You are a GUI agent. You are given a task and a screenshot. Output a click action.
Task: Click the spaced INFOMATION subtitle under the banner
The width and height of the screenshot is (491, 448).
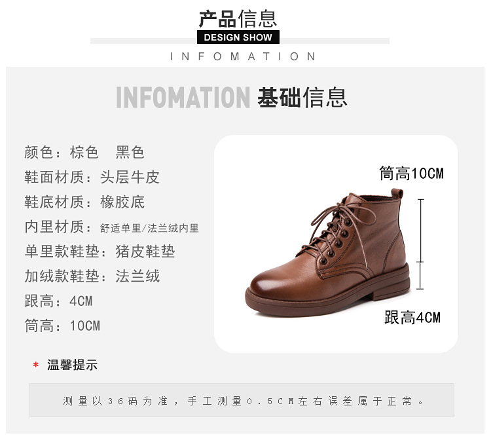[243, 56]
